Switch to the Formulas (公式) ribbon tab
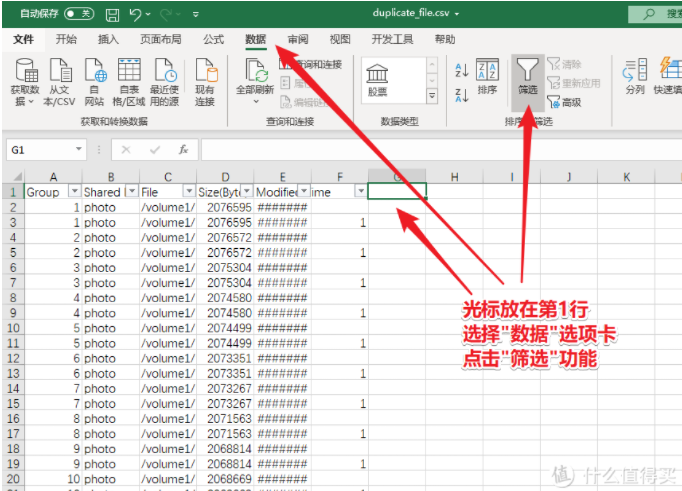The image size is (682, 491). [x=213, y=40]
